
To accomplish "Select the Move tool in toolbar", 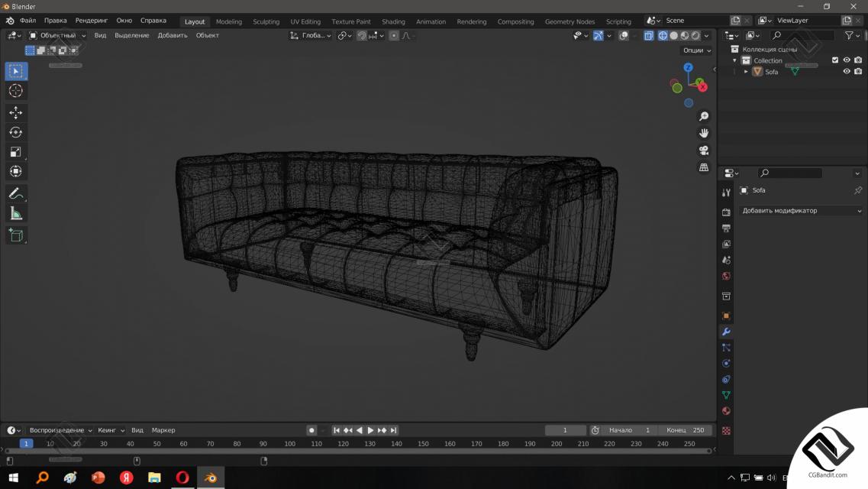I will tap(15, 112).
